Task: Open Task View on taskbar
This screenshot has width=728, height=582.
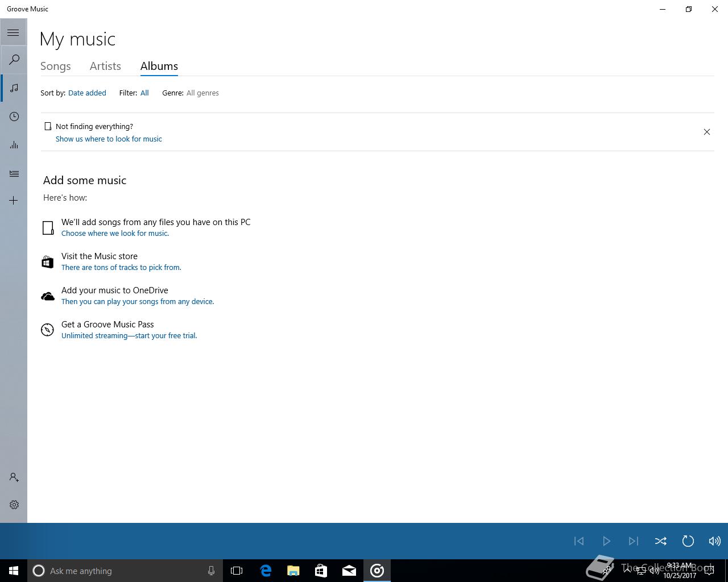Action: point(237,571)
